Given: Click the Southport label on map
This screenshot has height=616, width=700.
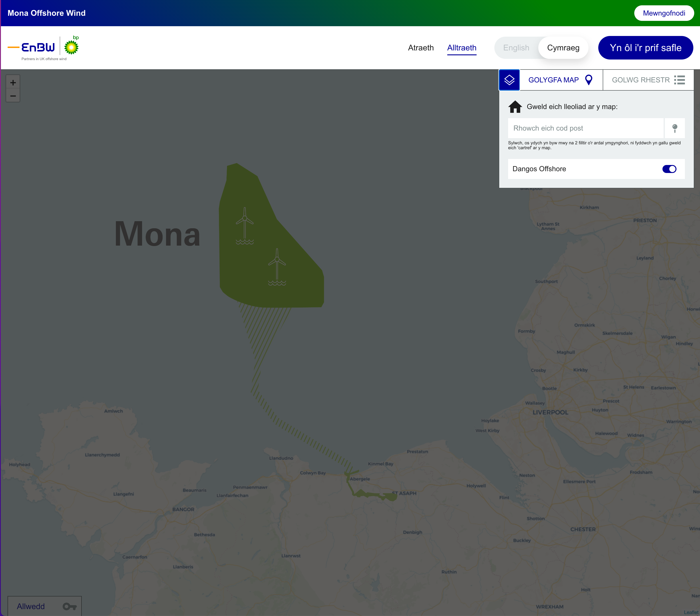Looking at the screenshot, I should tap(546, 281).
